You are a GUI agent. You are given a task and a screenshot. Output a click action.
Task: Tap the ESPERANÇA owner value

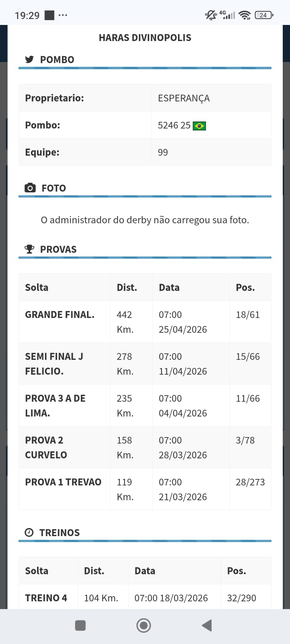tap(184, 98)
